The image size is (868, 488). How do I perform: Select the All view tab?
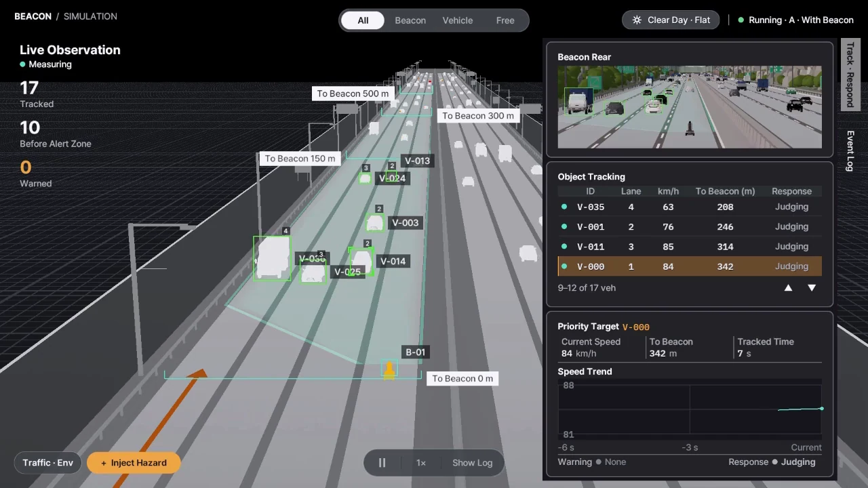click(363, 20)
